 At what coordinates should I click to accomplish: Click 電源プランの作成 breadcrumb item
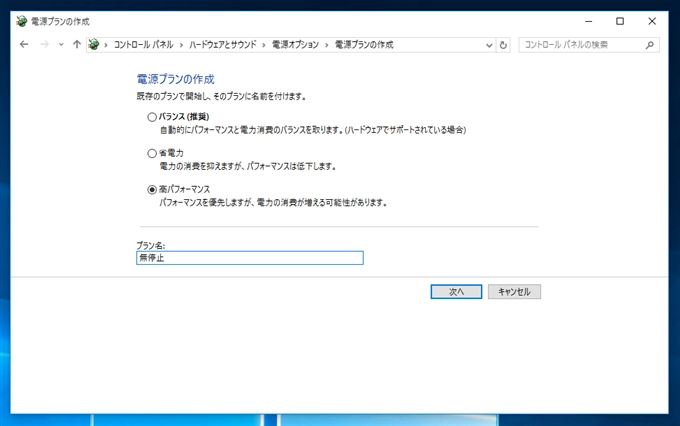(x=364, y=45)
